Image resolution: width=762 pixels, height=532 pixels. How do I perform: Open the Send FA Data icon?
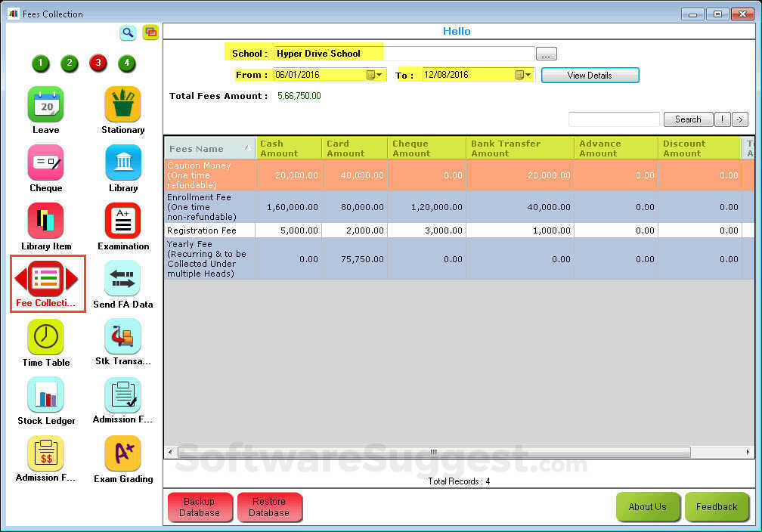[122, 278]
